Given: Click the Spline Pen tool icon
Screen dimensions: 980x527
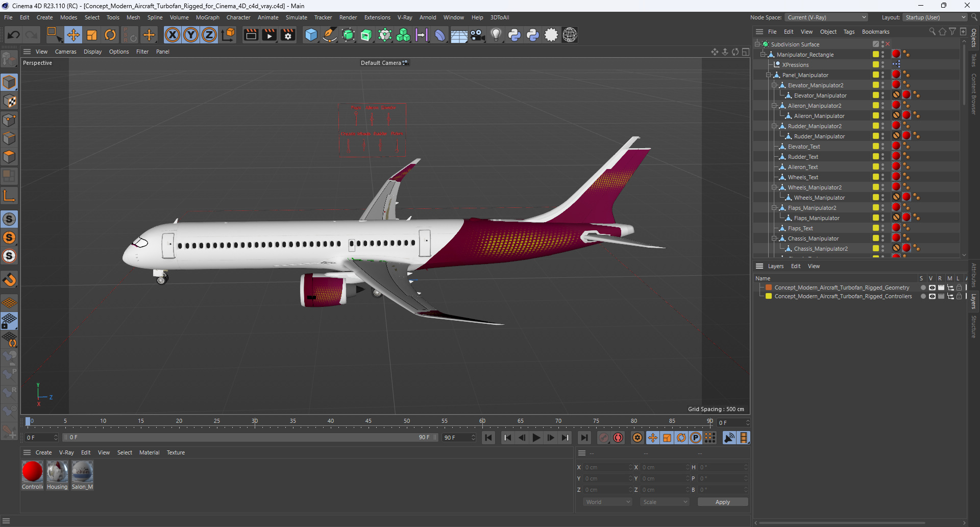Looking at the screenshot, I should [x=330, y=35].
